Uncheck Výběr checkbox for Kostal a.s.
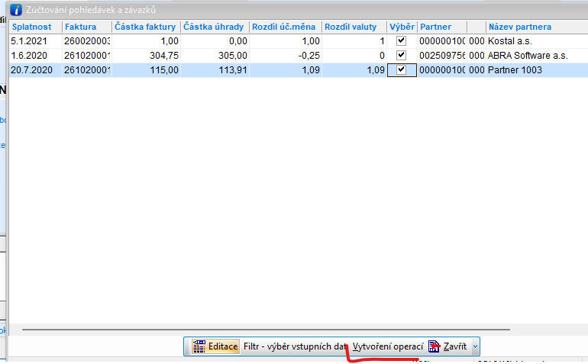The height and width of the screenshot is (364, 588). [x=401, y=40]
